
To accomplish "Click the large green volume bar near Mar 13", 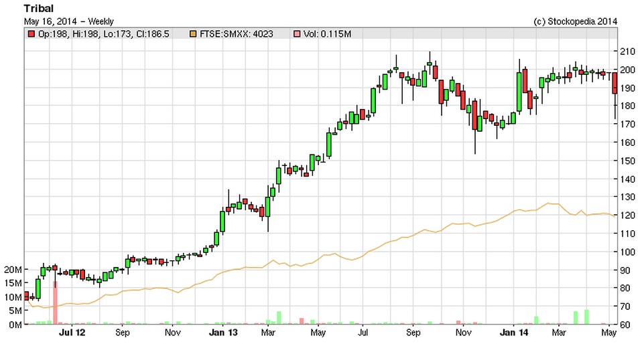I will pyautogui.click(x=279, y=318).
